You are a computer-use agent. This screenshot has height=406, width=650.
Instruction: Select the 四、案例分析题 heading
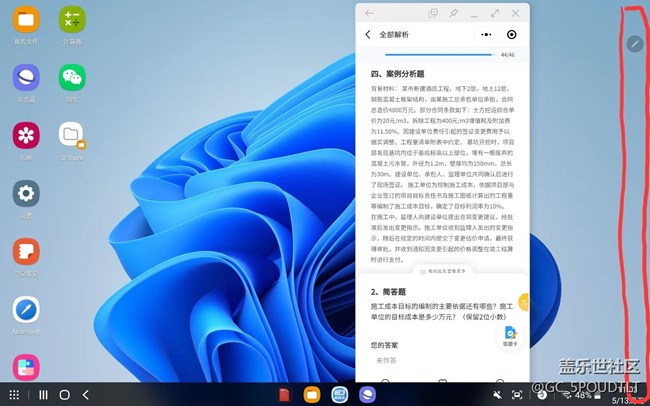(x=398, y=74)
